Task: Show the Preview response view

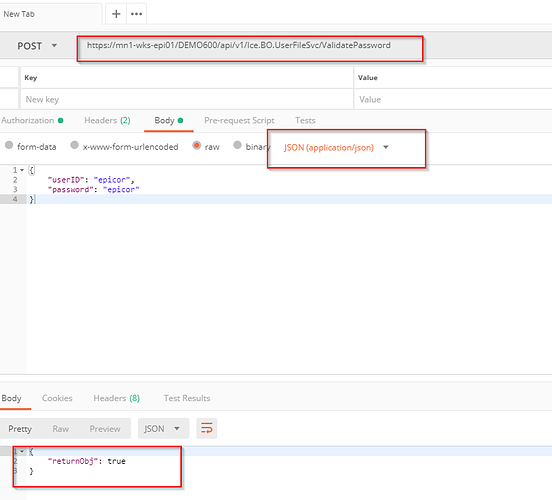Action: pyautogui.click(x=105, y=429)
